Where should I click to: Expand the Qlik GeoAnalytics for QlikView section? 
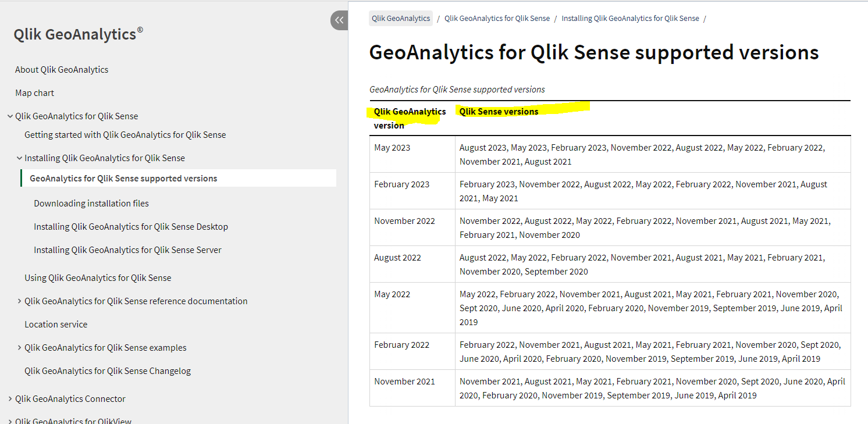[x=10, y=421]
